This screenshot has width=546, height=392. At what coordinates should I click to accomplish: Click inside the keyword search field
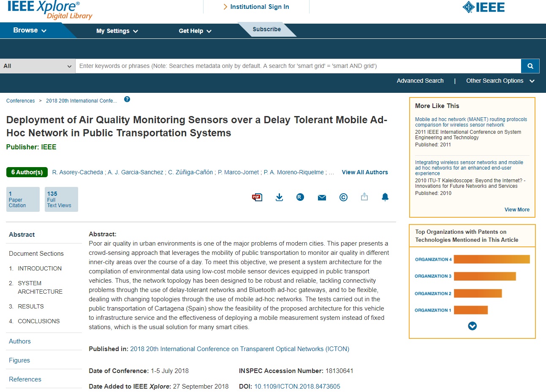click(x=298, y=66)
